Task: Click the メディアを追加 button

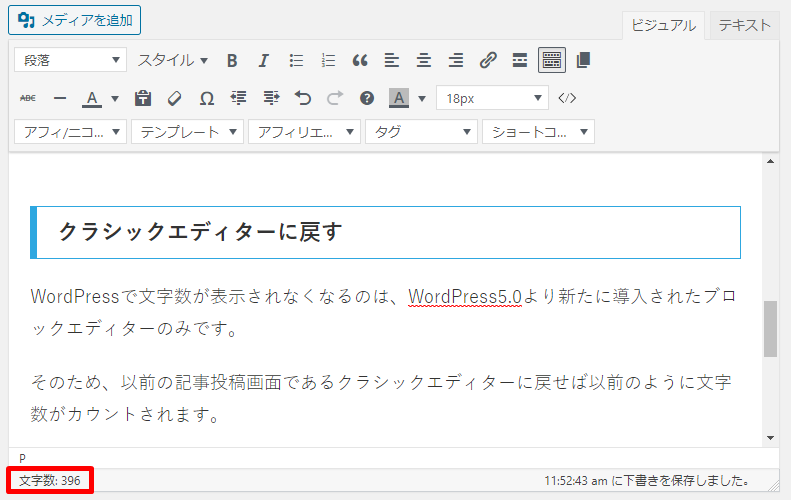Action: (x=76, y=19)
